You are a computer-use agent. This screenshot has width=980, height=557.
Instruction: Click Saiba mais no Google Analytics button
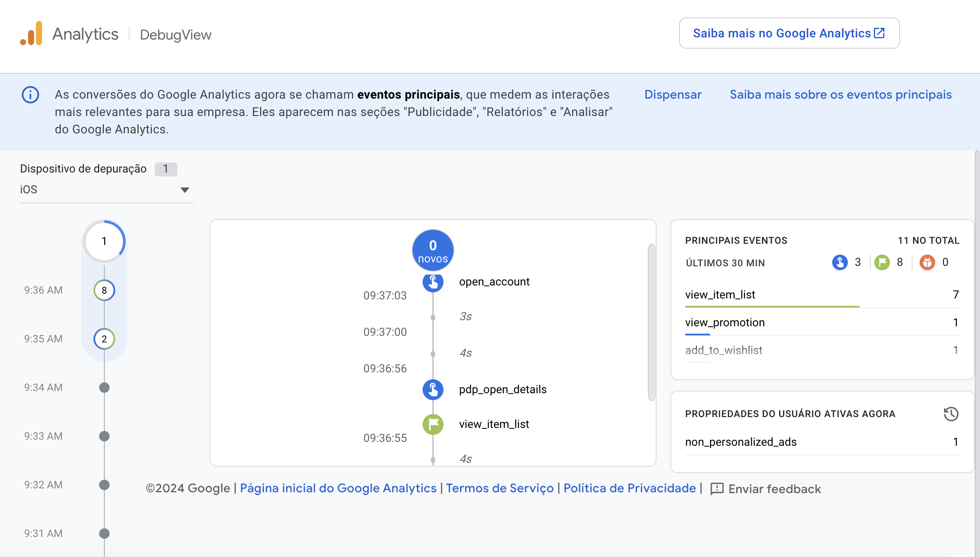point(789,33)
